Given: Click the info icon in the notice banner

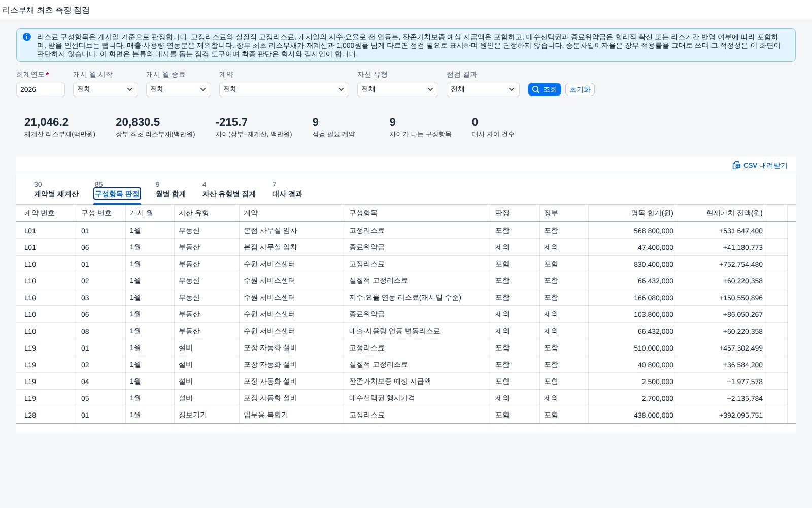Looking at the screenshot, I should [27, 37].
